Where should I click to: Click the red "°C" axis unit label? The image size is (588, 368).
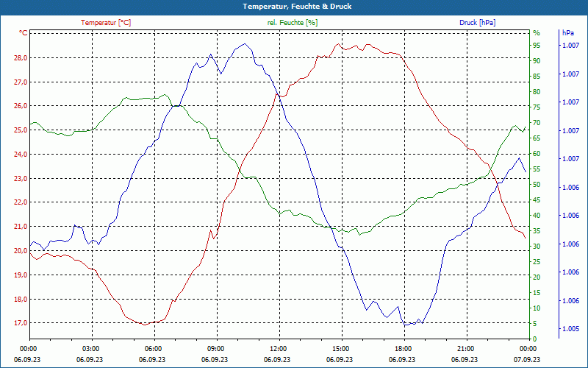point(24,33)
